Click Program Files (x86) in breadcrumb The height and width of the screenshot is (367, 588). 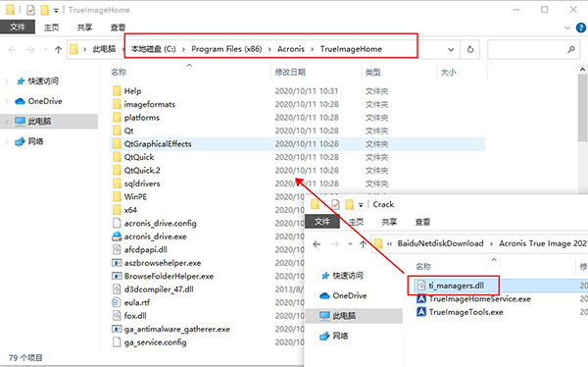pyautogui.click(x=226, y=49)
